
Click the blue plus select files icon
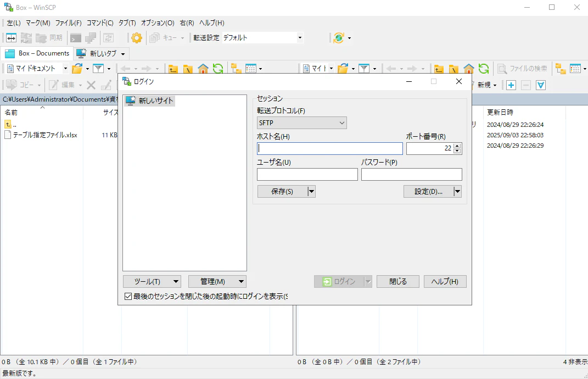pyautogui.click(x=511, y=85)
